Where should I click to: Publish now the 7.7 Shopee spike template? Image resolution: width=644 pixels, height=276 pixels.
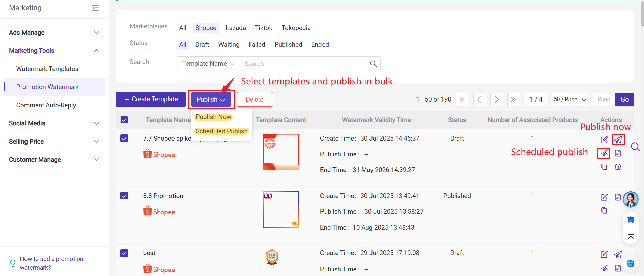[x=618, y=140]
